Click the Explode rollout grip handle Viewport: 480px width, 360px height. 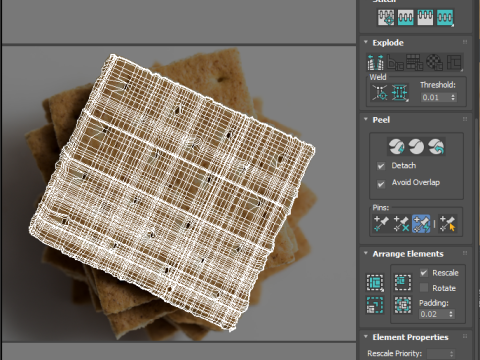coord(465,42)
